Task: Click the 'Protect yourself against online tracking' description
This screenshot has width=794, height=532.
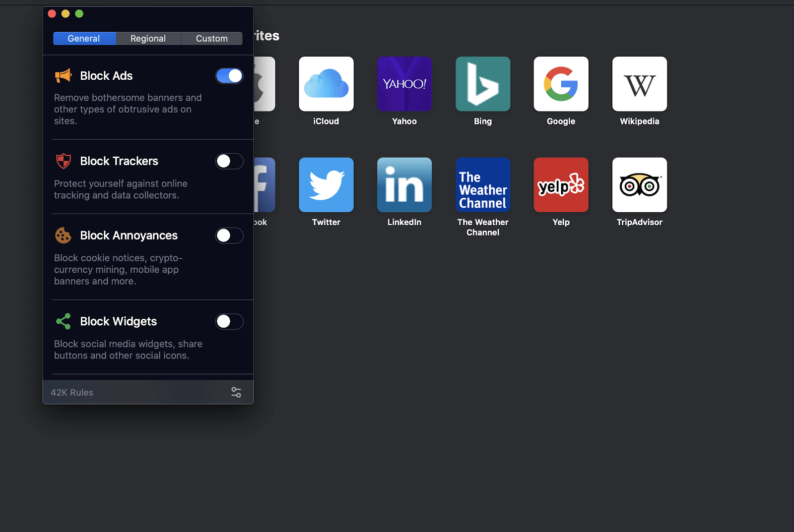Action: coord(121,189)
